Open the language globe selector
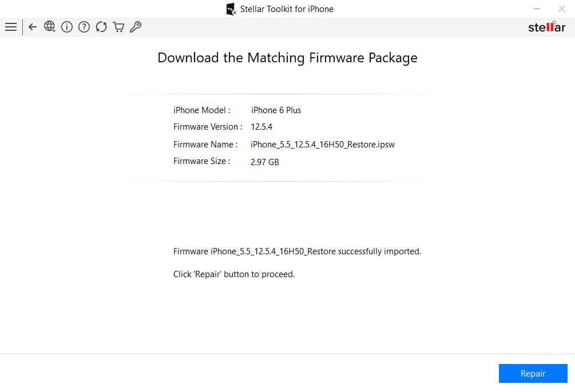This screenshot has width=575, height=392. pyautogui.click(x=50, y=26)
